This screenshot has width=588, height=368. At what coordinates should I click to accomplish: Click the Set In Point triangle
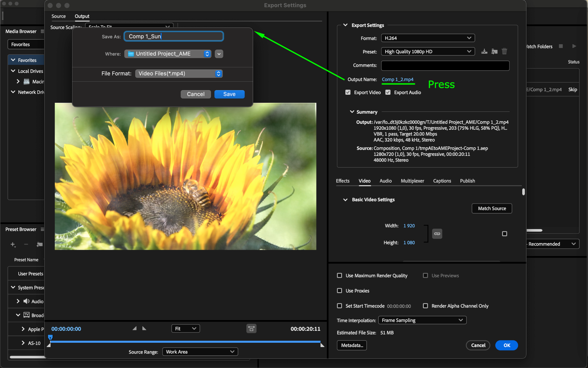coord(134,328)
